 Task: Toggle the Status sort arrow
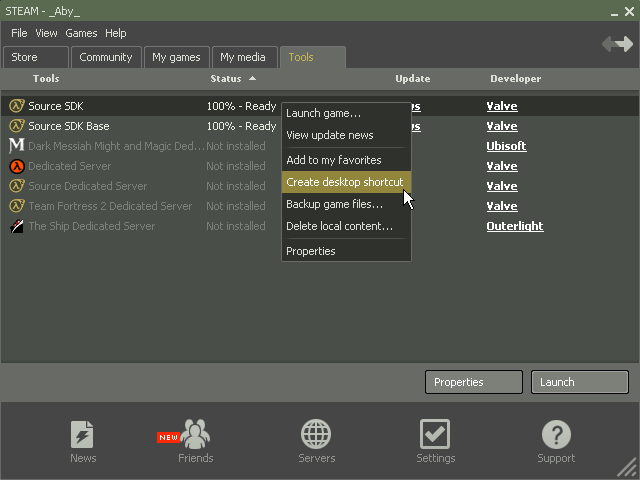tap(253, 78)
